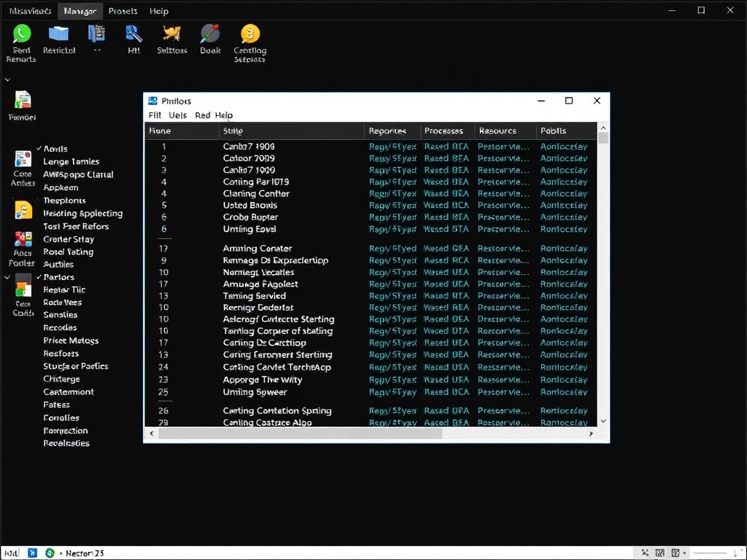Open the Manager menu
The image size is (747, 560).
pos(80,11)
